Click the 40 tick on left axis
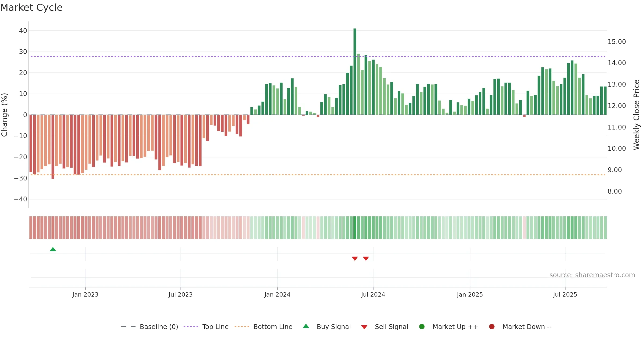Screen dimensions: 644x362 pos(23,31)
